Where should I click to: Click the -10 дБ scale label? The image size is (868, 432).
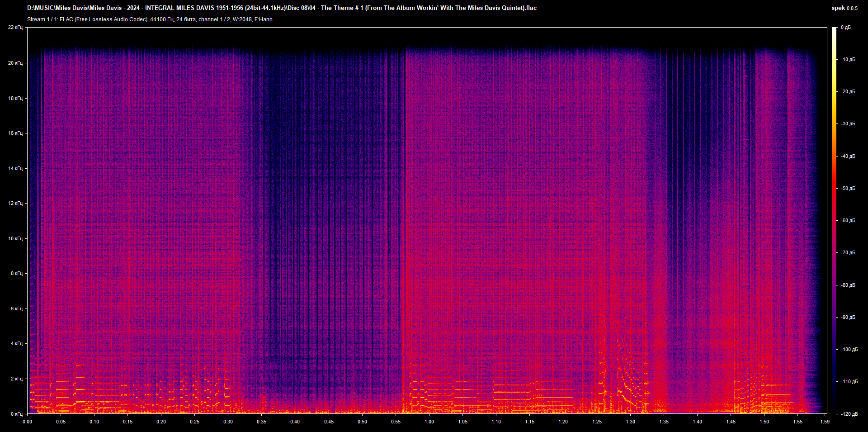(848, 60)
